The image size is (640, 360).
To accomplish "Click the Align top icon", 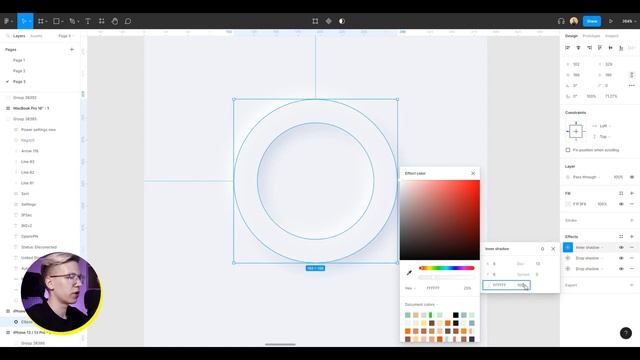I will (600, 48).
